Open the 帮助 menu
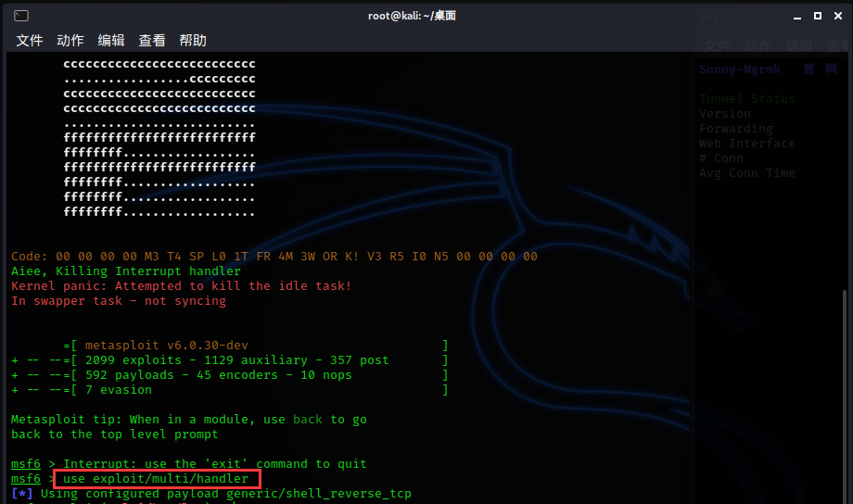The width and height of the screenshot is (853, 504). point(193,41)
